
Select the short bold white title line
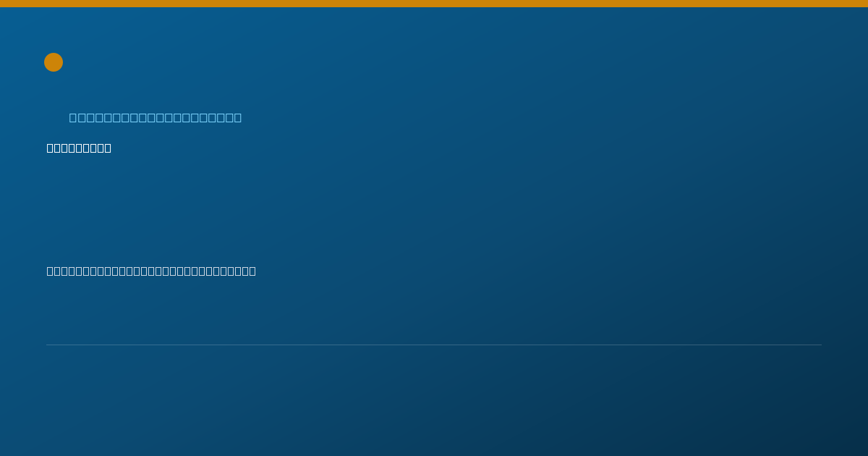(x=79, y=148)
